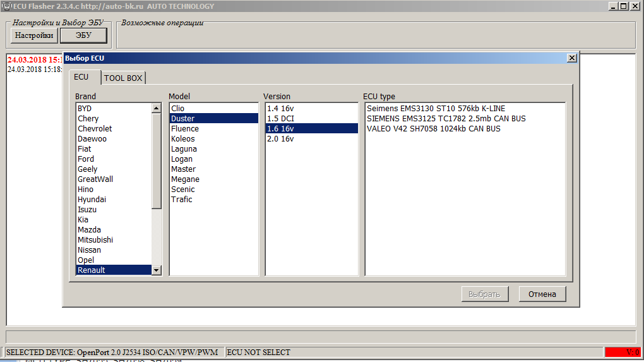Click the SELECTED DEVICE status bar entry
The image size is (644, 362).
click(114, 352)
